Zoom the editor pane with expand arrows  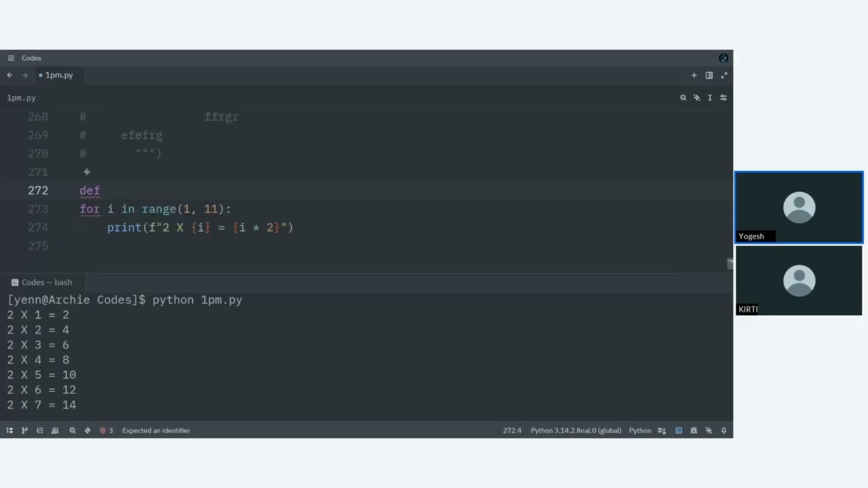point(724,75)
